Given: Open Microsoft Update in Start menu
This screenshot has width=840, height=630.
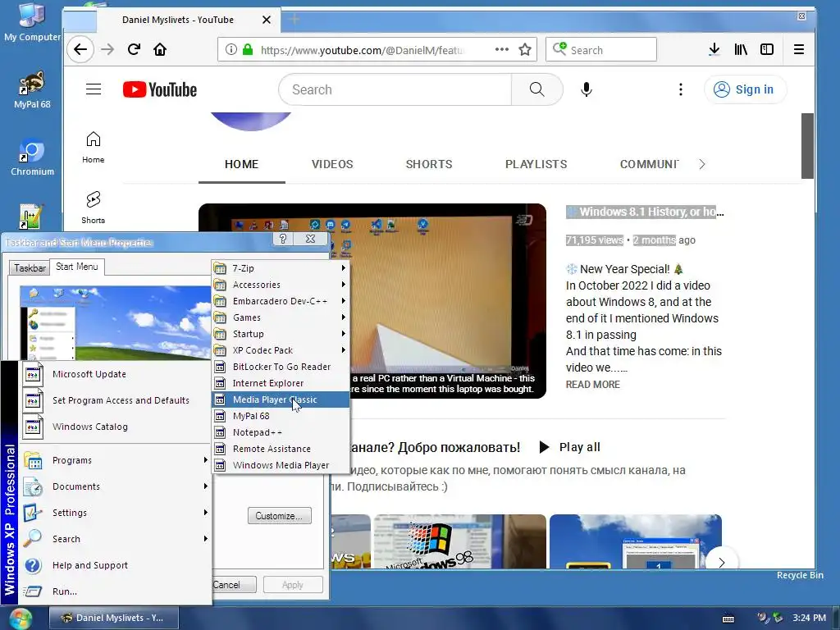Looking at the screenshot, I should (x=116, y=374).
